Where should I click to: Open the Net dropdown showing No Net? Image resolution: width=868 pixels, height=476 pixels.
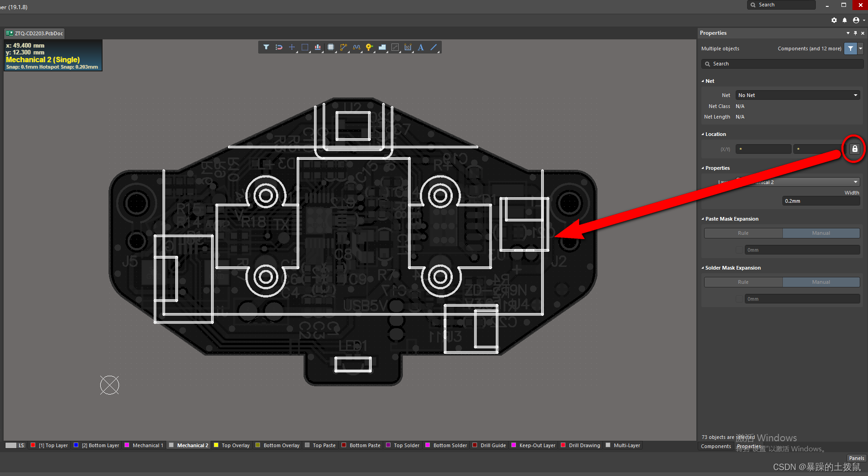pyautogui.click(x=797, y=95)
